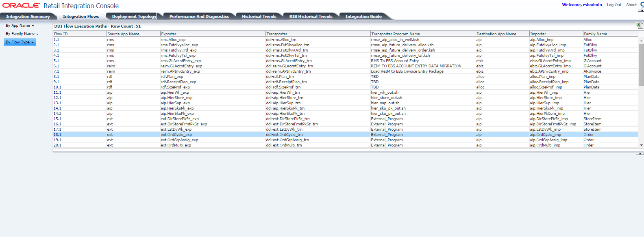
Task: Open the Integration Guide tab
Action: 363,16
